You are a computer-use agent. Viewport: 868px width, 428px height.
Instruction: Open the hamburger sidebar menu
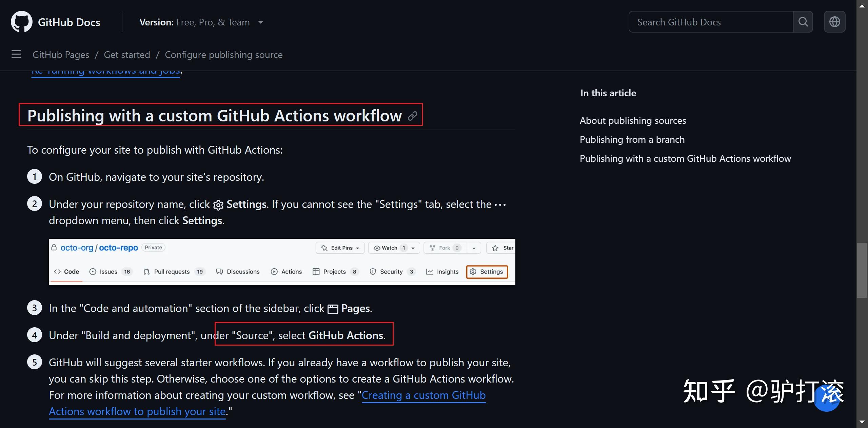coord(16,54)
